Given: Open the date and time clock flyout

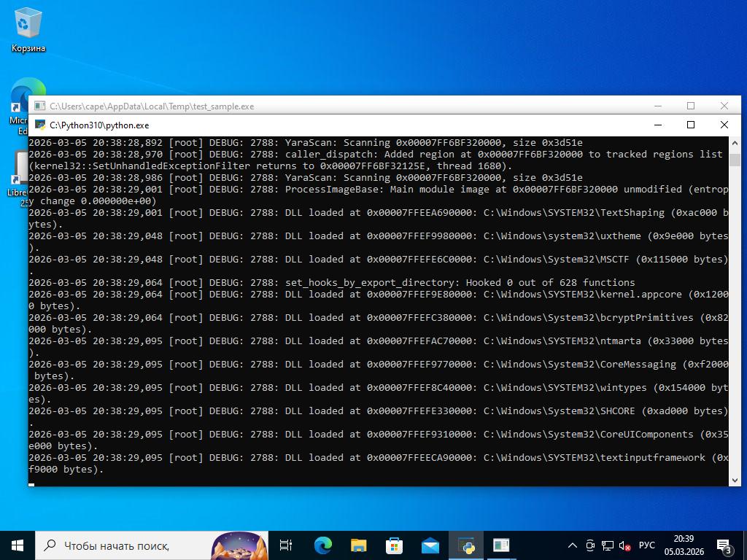Looking at the screenshot, I should point(684,545).
